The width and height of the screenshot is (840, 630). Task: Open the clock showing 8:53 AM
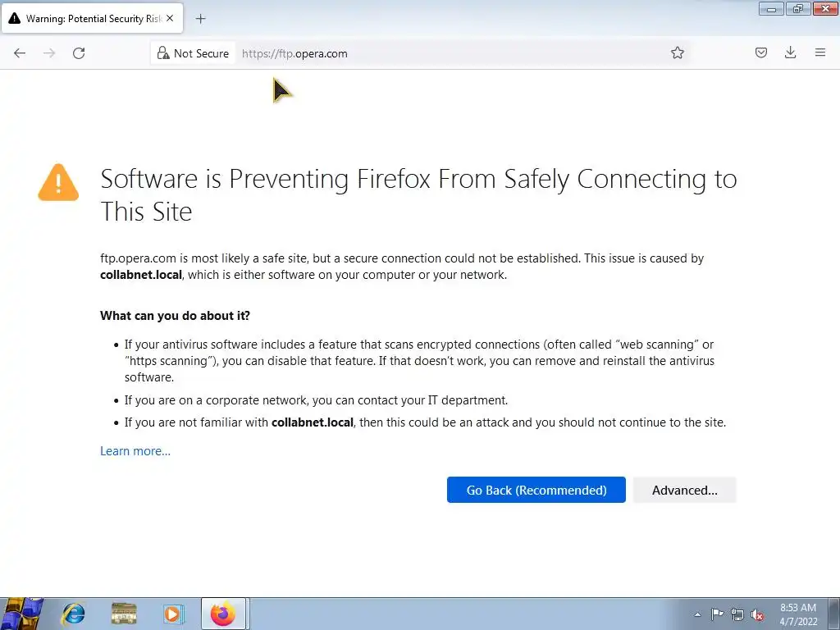[x=798, y=614]
